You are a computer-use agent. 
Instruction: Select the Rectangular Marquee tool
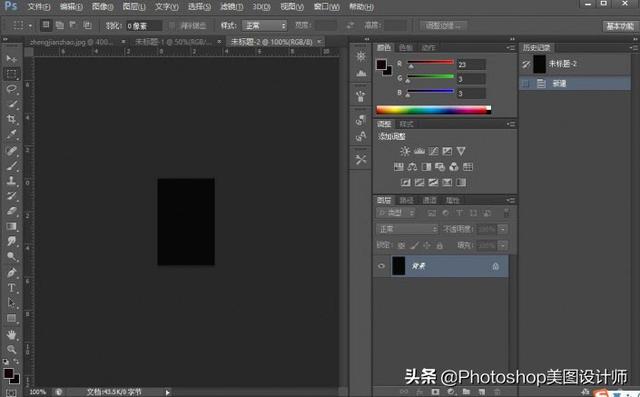[11, 74]
